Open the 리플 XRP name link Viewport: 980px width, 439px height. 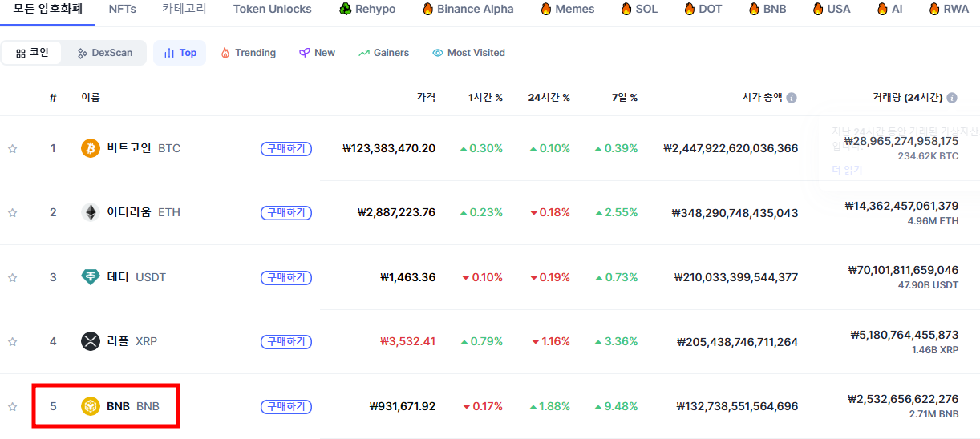point(132,341)
